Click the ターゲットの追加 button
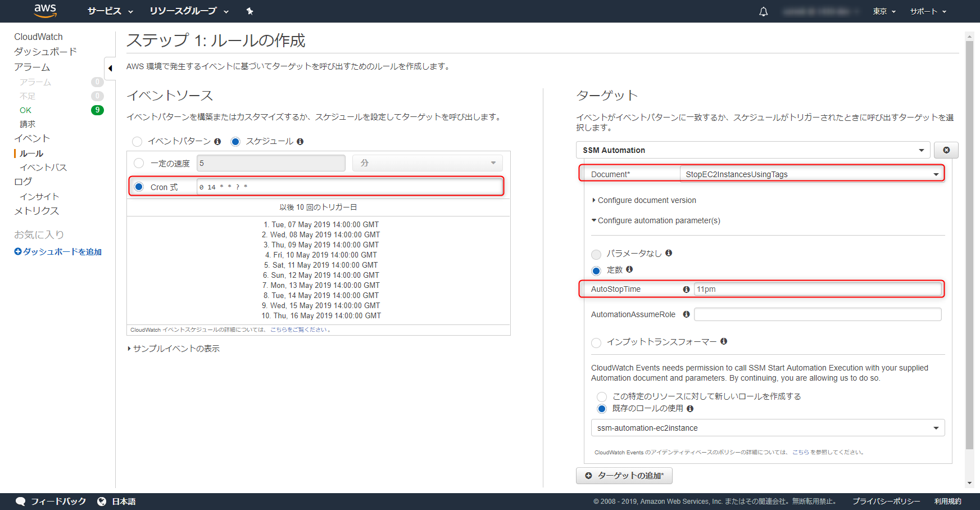The image size is (980, 510). 624,476
